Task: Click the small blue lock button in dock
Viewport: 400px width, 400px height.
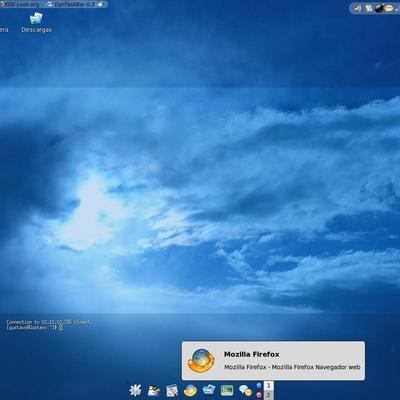Action: click(x=259, y=386)
